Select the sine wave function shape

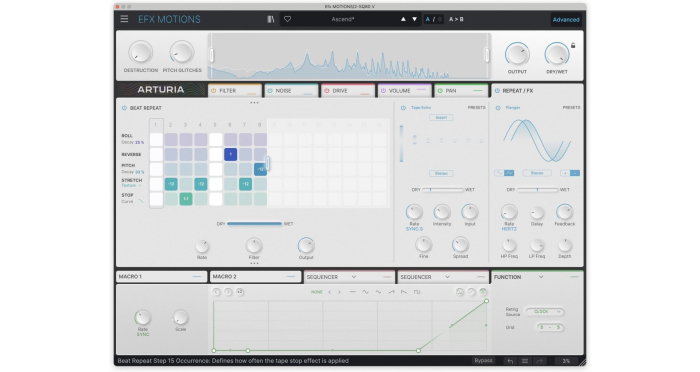point(365,292)
